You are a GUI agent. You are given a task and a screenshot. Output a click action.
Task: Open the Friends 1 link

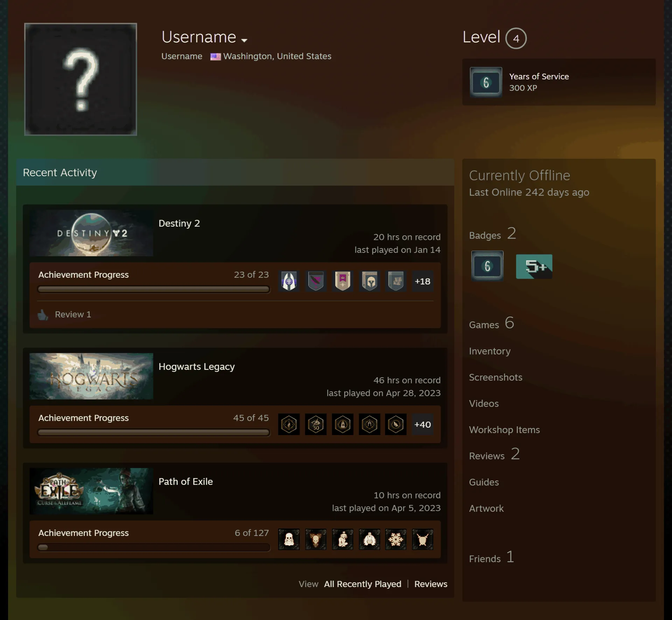(491, 557)
